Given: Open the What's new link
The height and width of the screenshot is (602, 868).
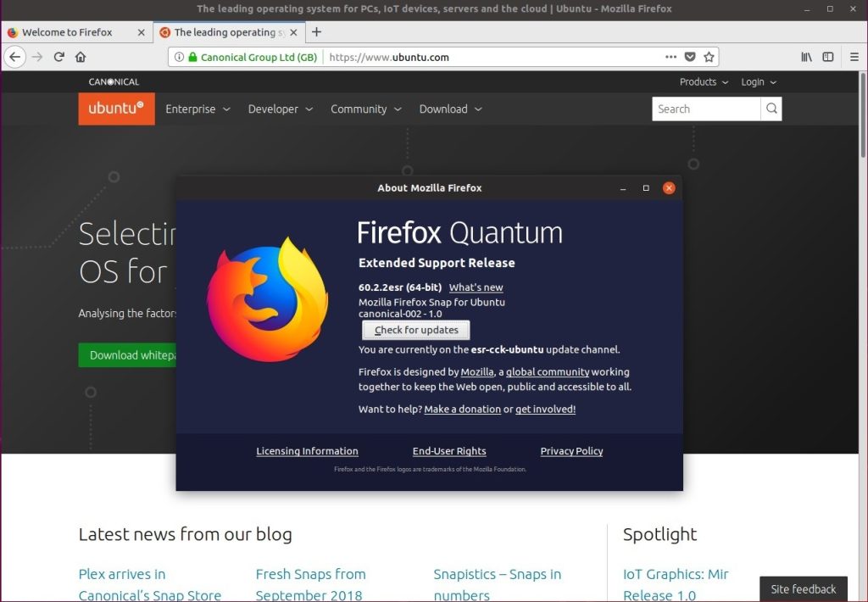Looking at the screenshot, I should pyautogui.click(x=476, y=287).
